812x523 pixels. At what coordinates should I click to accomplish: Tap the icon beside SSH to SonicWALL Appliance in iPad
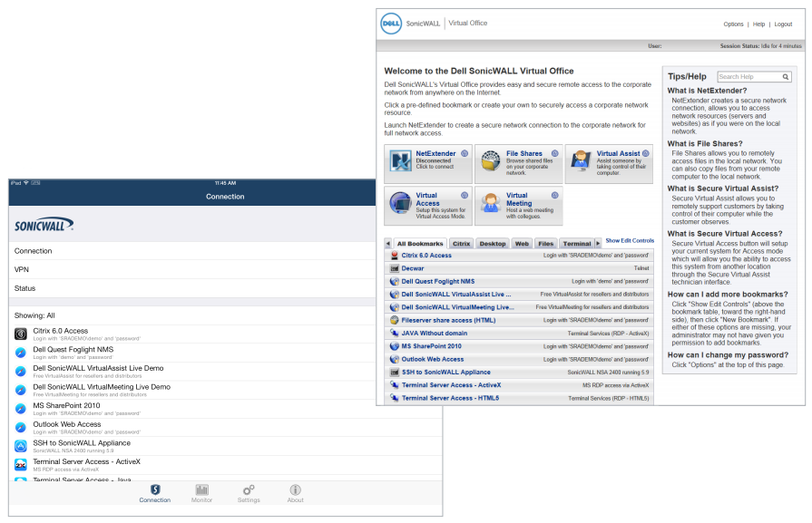21,447
